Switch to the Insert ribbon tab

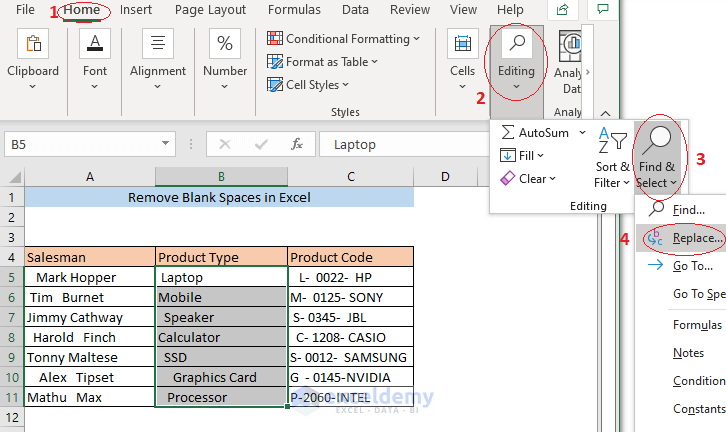tap(136, 10)
